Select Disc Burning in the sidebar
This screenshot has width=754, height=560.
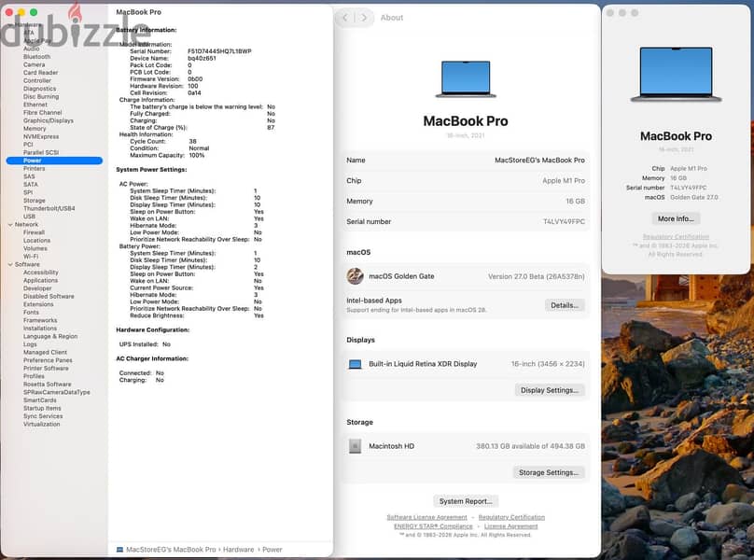(41, 97)
